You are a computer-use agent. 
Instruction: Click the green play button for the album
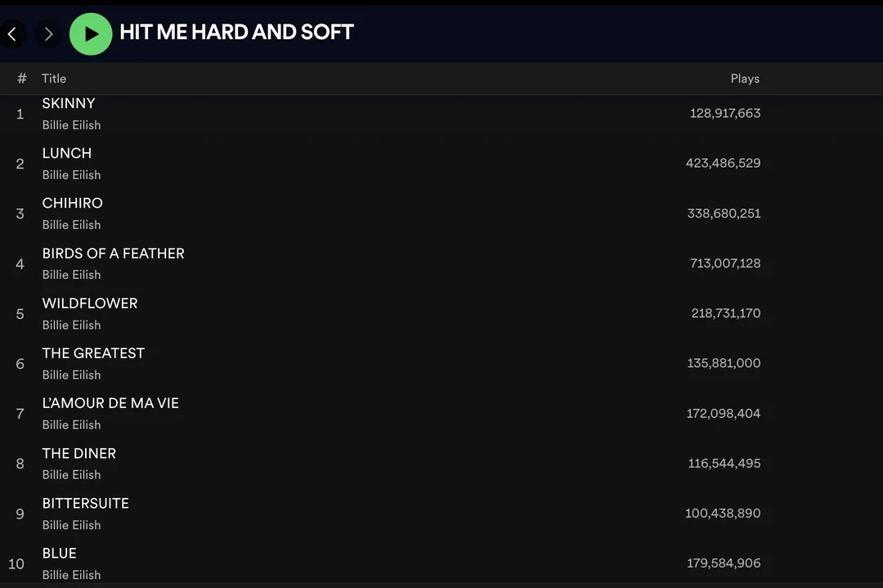click(x=90, y=34)
